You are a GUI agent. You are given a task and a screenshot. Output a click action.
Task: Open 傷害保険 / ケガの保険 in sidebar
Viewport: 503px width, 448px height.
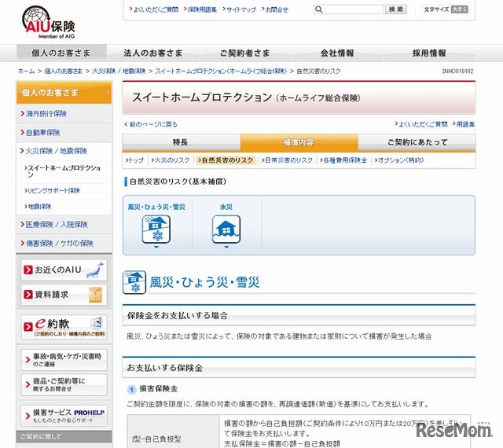64,244
